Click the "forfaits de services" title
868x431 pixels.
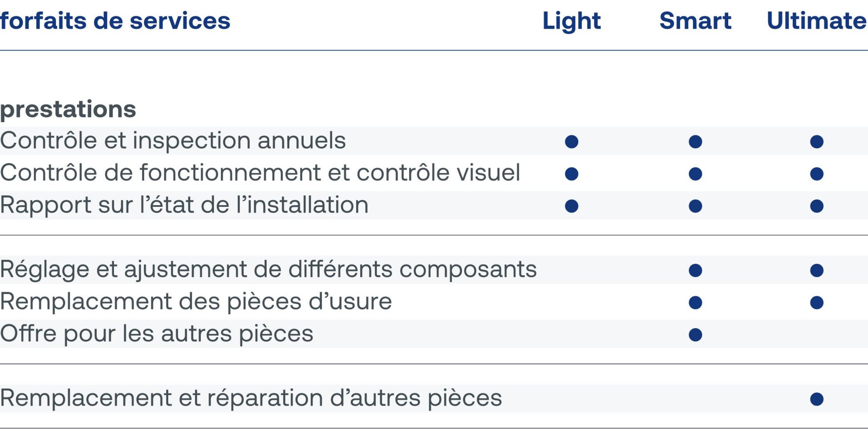click(x=115, y=21)
